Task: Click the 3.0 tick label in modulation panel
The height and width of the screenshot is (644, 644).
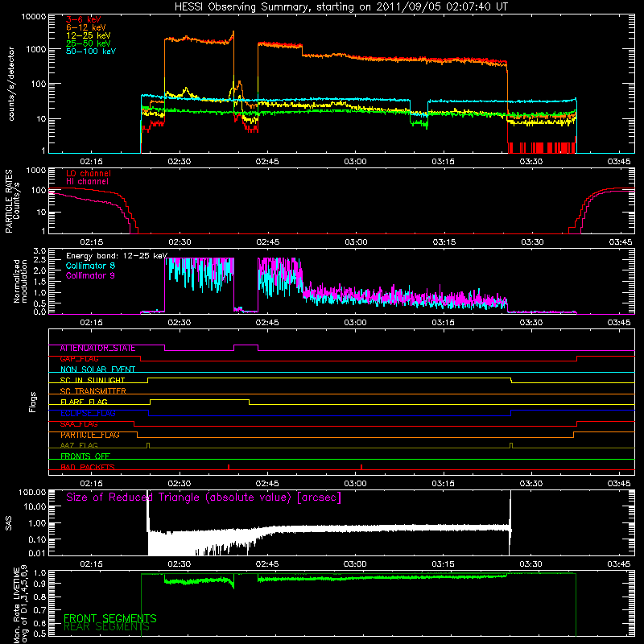Action: [x=39, y=251]
